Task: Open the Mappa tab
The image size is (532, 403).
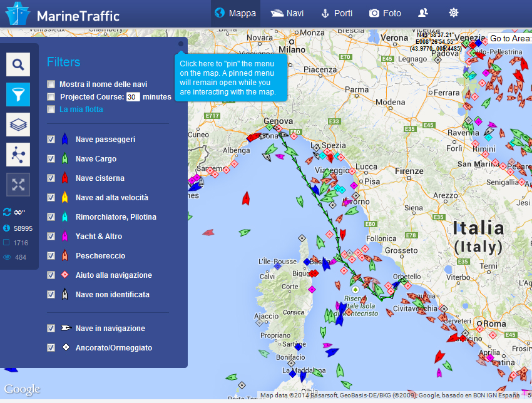Action: click(235, 13)
